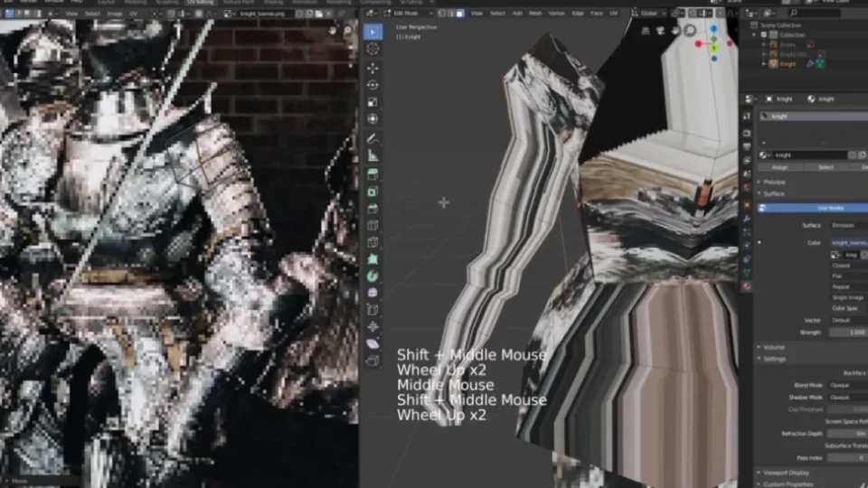Open the Material properties tab icon
The width and height of the screenshot is (868, 488).
point(747,286)
